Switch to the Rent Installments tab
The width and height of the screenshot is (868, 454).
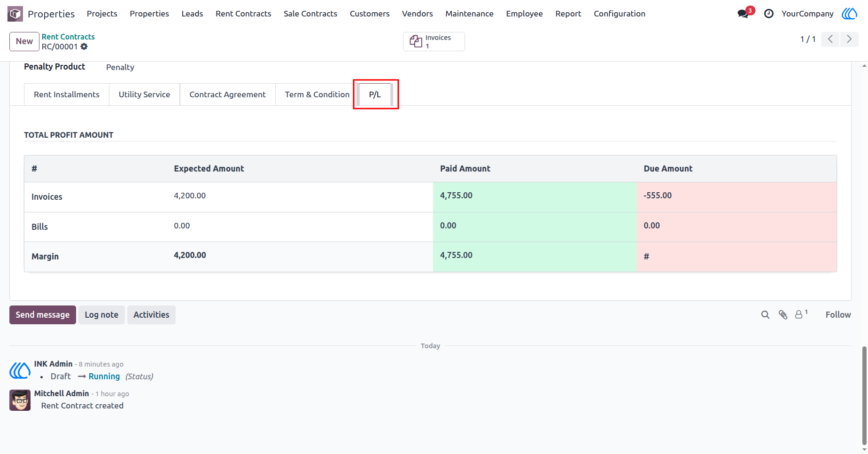[x=67, y=94]
